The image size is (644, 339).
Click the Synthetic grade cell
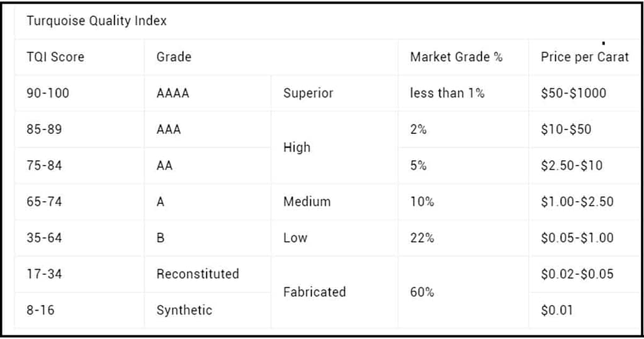(x=184, y=310)
